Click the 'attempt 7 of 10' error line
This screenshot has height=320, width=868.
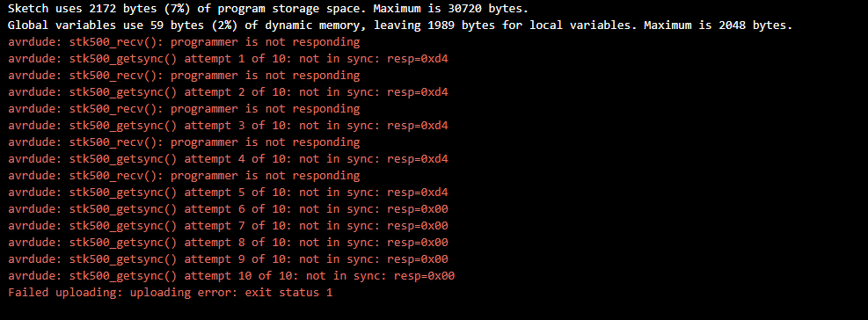(228, 226)
